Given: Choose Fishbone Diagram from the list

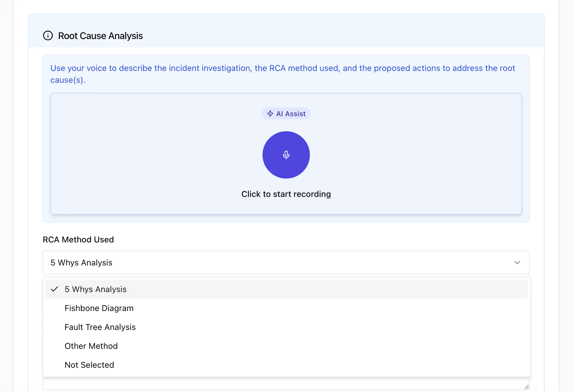Looking at the screenshot, I should 286,308.
